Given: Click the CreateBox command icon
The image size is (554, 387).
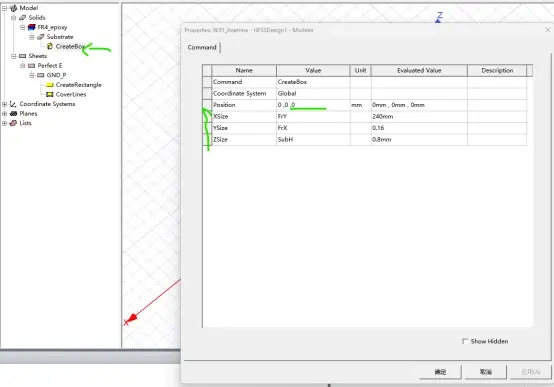Looking at the screenshot, I should 50,46.
